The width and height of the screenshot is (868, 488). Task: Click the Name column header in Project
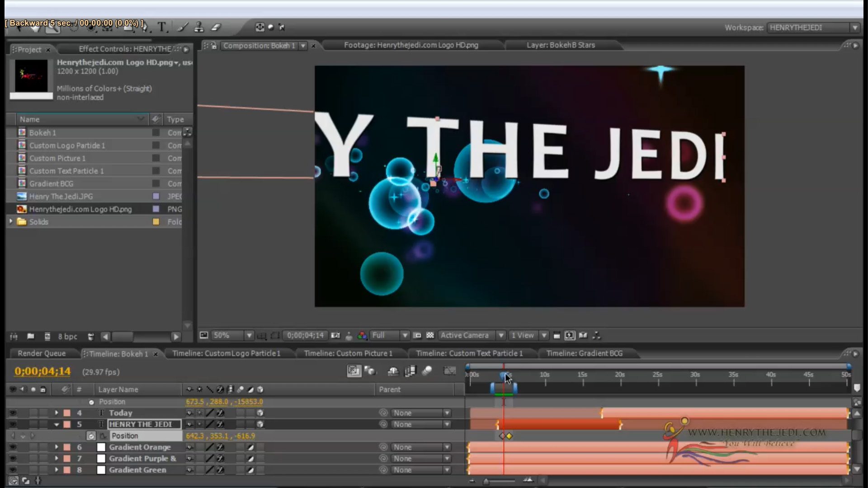tap(81, 119)
